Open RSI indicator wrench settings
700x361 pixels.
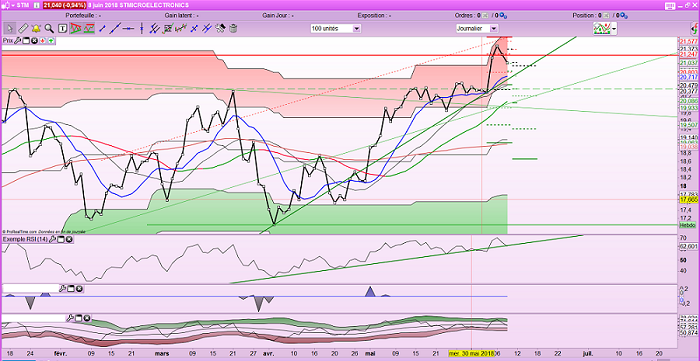coord(52,240)
